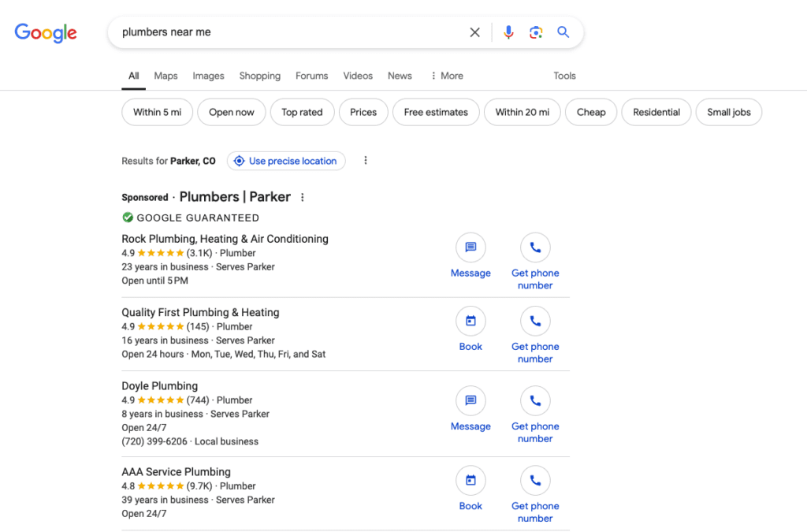Click Book label for Quality First Plumbing

[470, 347]
